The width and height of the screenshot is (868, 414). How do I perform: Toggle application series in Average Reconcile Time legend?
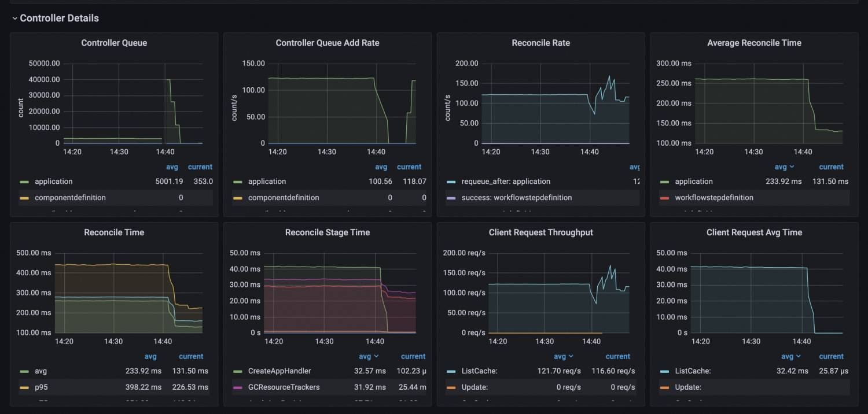point(694,182)
